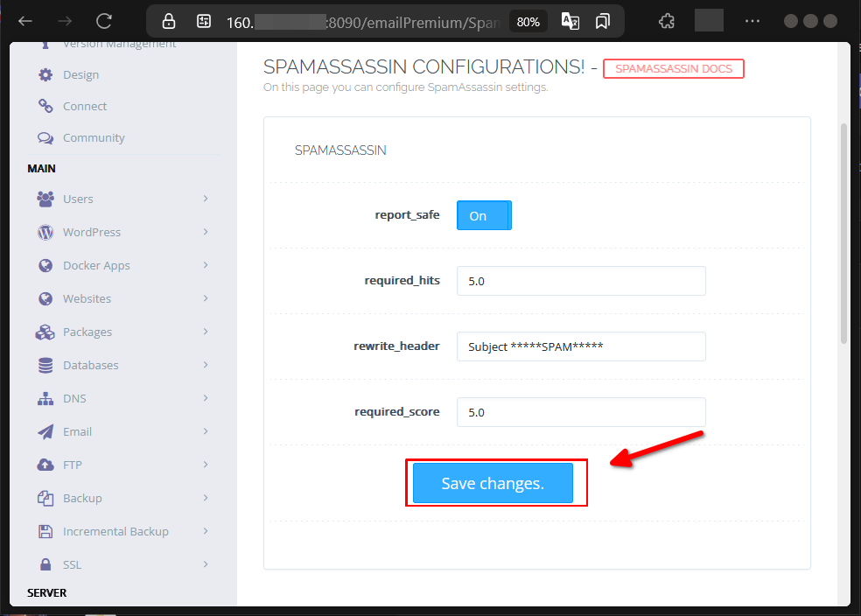Click the SSL lock icon
This screenshot has width=861, height=616.
tap(45, 564)
